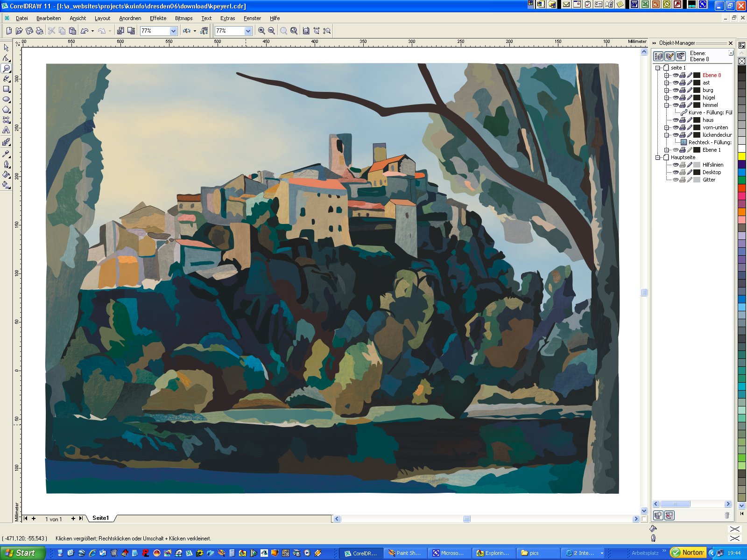Click Show Object Properties button in Objekt-Manager

pyautogui.click(x=659, y=56)
